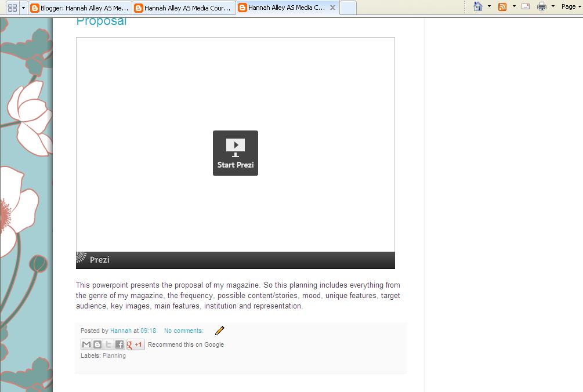Switch to the second Hannah Alley AS Media Cour... tab
583x392 pixels.
(x=184, y=8)
